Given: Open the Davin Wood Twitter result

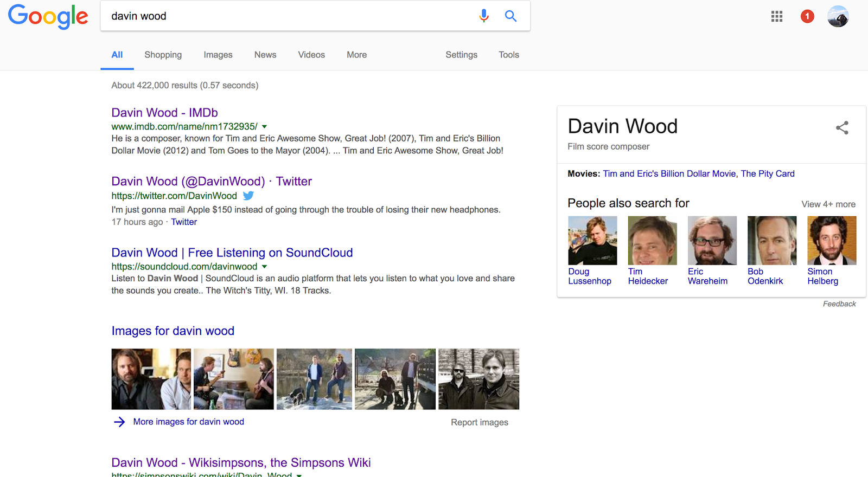Looking at the screenshot, I should [x=212, y=182].
